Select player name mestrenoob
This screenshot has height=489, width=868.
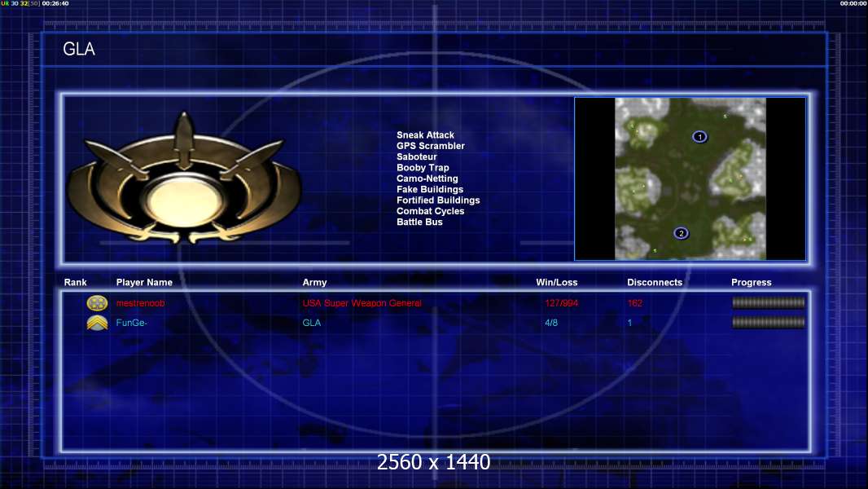[140, 303]
